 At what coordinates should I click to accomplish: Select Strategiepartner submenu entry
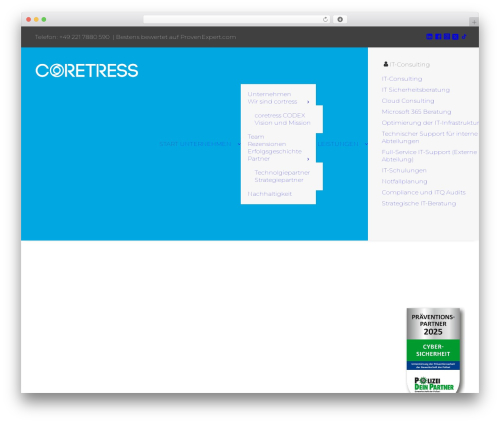[x=279, y=180]
